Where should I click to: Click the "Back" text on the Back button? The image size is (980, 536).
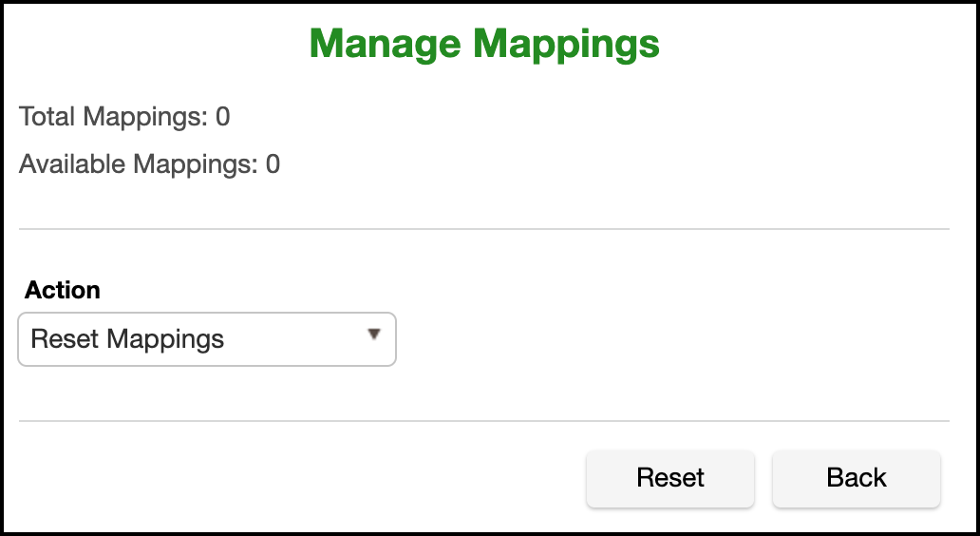[856, 478]
